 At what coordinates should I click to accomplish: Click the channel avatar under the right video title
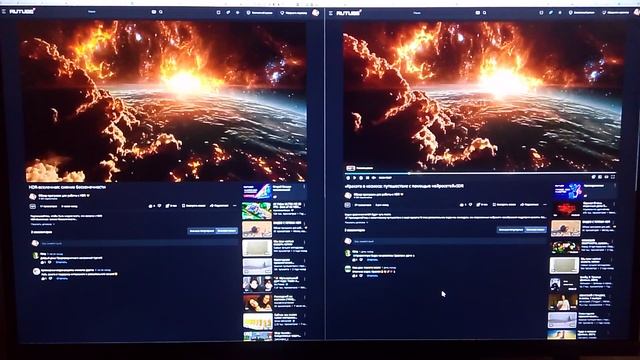click(x=348, y=196)
